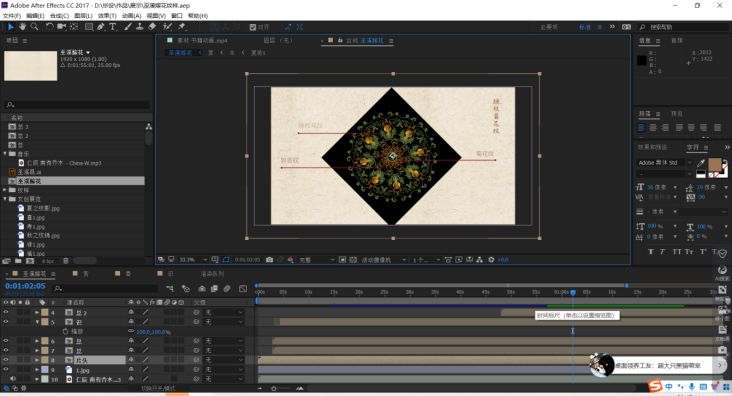732x396 pixels.
Task: Open the 文件(F) menu
Action: (12, 15)
